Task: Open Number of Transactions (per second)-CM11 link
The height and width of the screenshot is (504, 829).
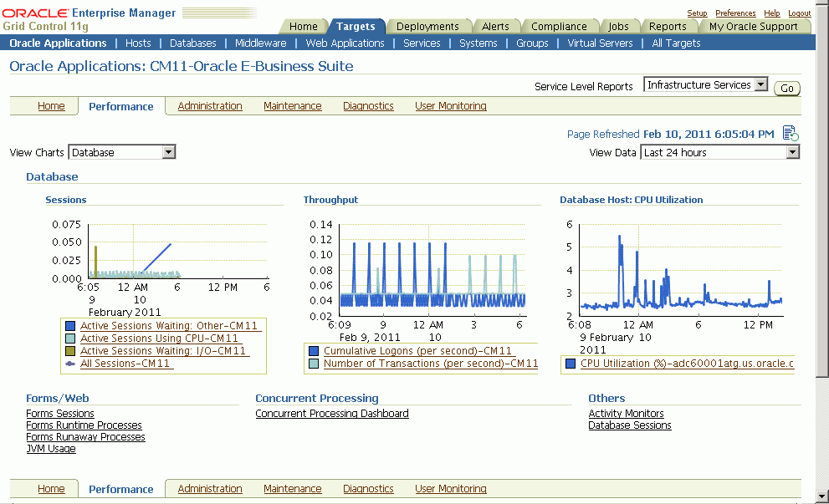Action: [x=430, y=364]
